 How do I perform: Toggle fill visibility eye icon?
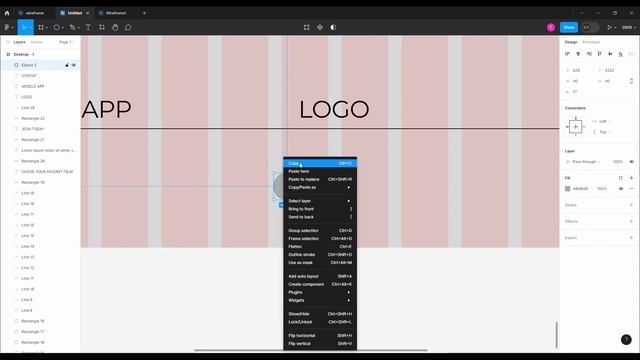(x=621, y=189)
